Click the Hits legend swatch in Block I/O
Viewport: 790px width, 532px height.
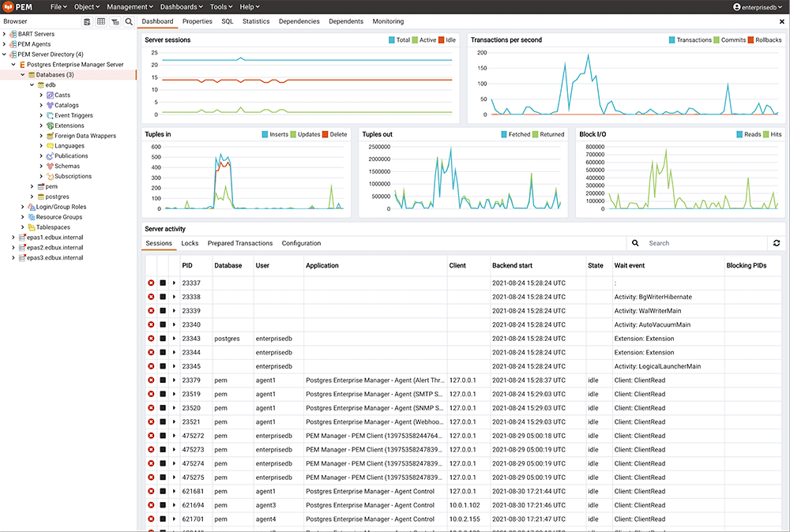coord(766,134)
